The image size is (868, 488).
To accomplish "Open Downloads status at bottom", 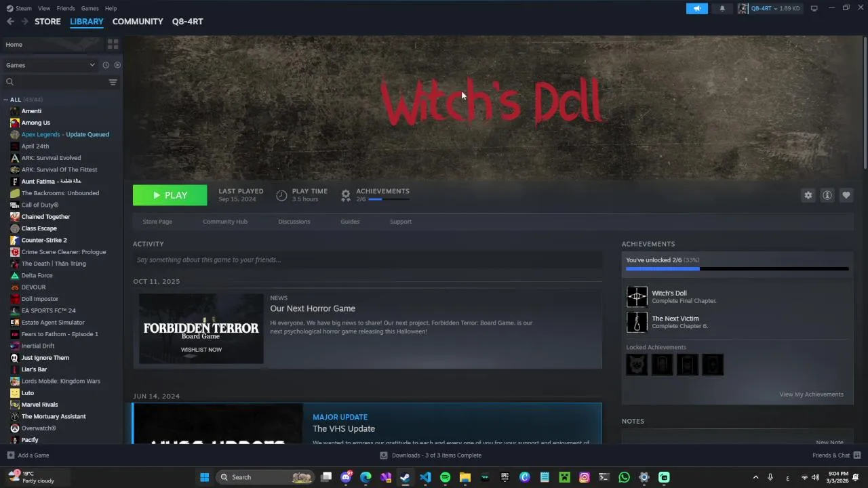I will point(431,455).
